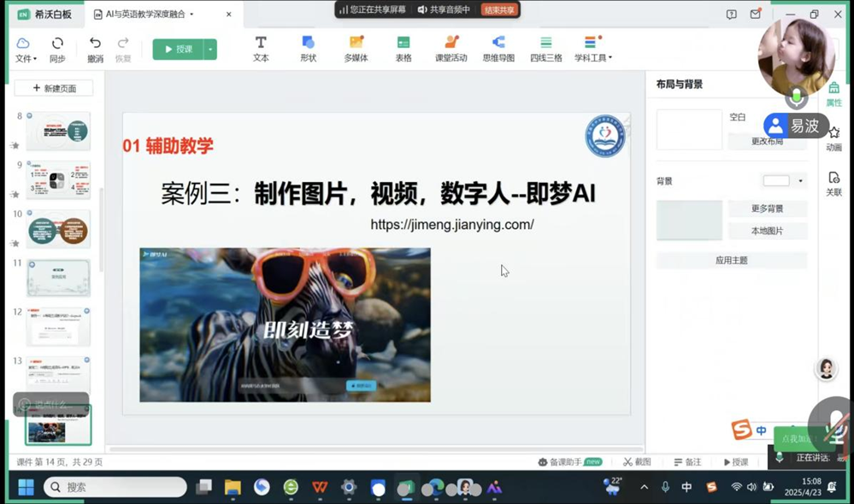Expand the 文件 file menu
Viewport: 854px width, 504px height.
25,50
